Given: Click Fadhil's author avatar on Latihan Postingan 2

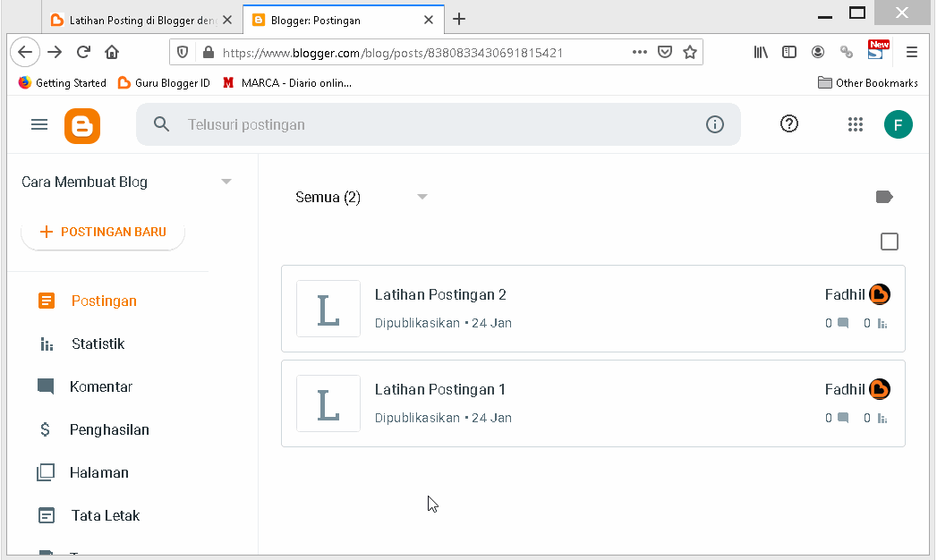Looking at the screenshot, I should point(880,294).
